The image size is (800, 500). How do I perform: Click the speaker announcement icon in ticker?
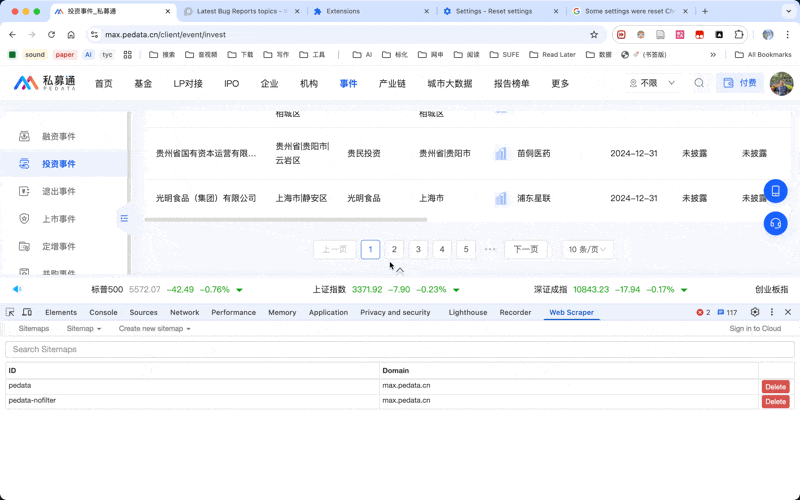click(x=17, y=289)
